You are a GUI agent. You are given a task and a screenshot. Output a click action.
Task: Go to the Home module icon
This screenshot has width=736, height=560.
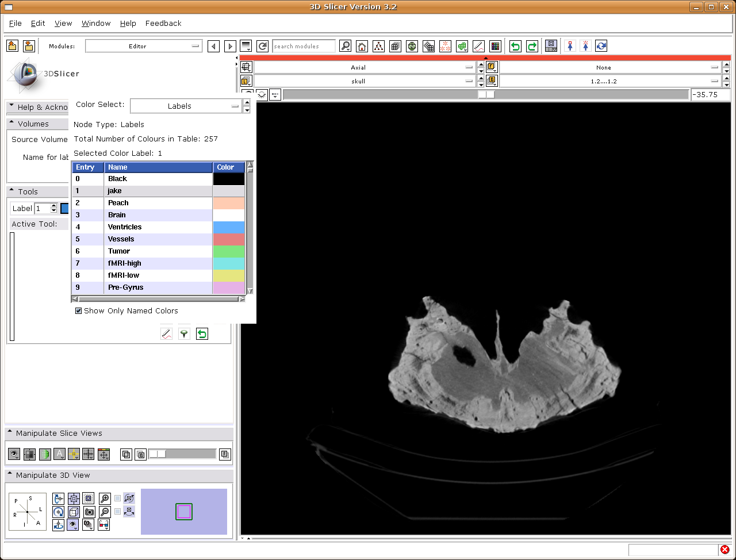362,46
